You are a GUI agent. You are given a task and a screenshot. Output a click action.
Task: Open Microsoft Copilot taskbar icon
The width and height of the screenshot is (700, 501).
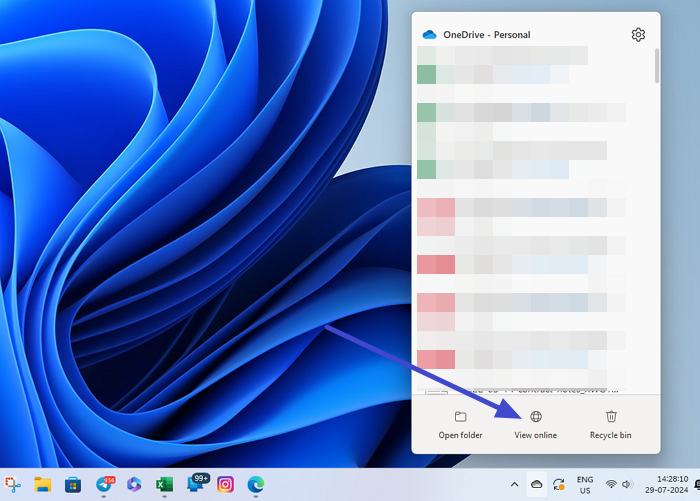point(134,484)
